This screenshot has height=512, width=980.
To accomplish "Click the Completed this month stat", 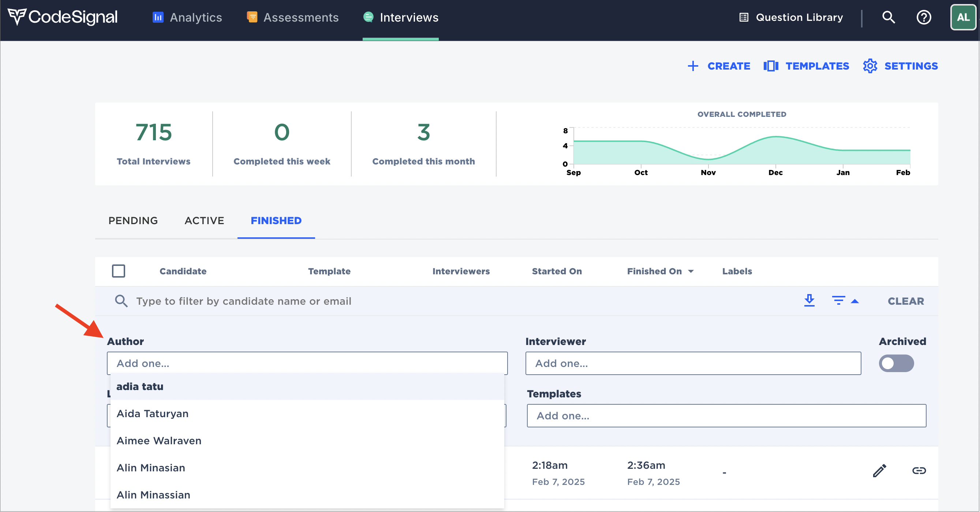I will click(423, 144).
